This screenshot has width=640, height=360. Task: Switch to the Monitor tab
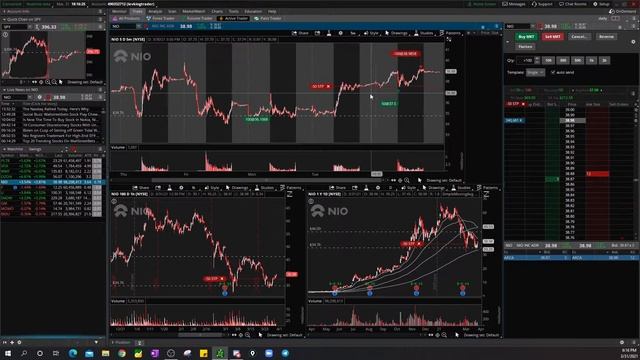point(119,11)
